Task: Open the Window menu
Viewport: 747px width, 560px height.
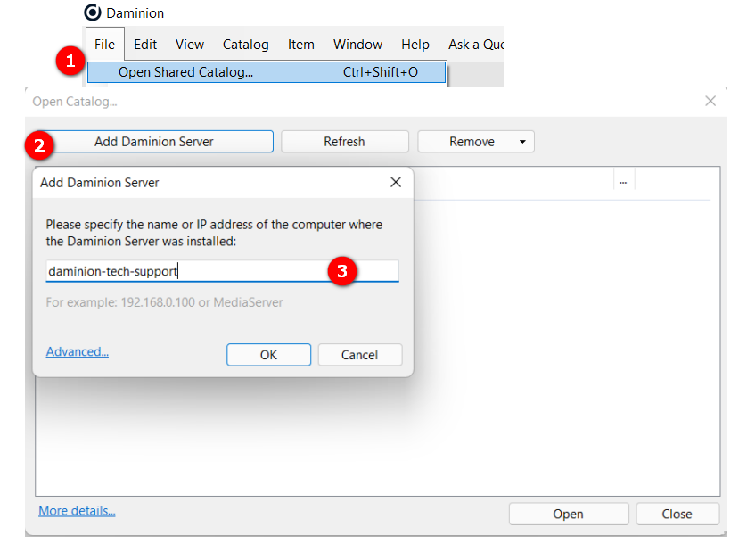Action: pyautogui.click(x=357, y=44)
